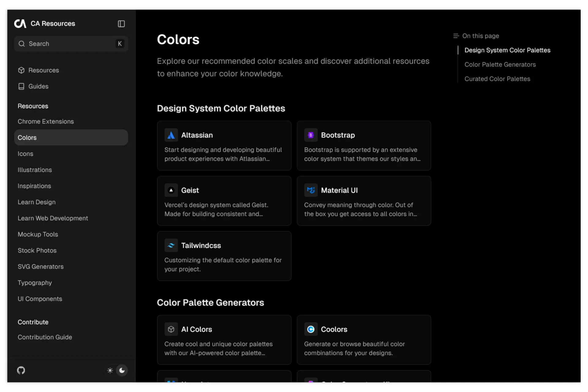Jump to Curated Color Palettes section
This screenshot has width=588, height=392.
pos(497,79)
